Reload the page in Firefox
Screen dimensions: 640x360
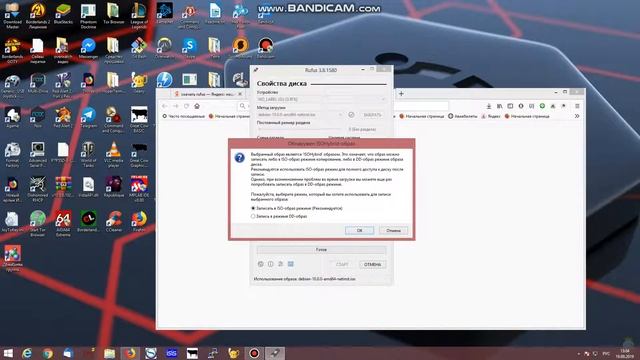[x=186, y=106]
